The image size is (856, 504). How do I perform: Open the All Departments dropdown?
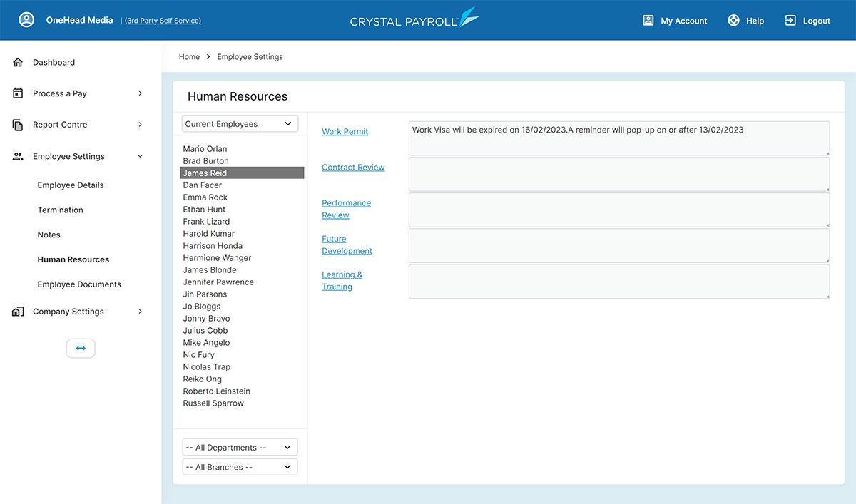point(240,448)
